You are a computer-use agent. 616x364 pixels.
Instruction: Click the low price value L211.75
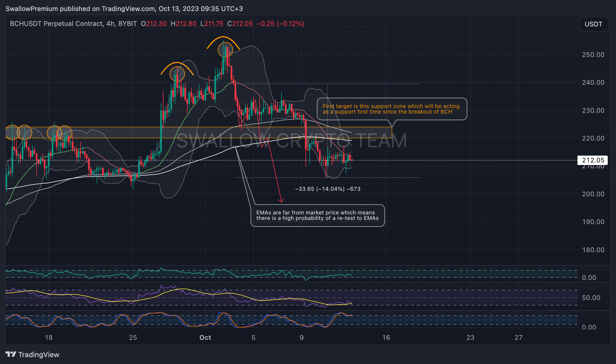(212, 24)
